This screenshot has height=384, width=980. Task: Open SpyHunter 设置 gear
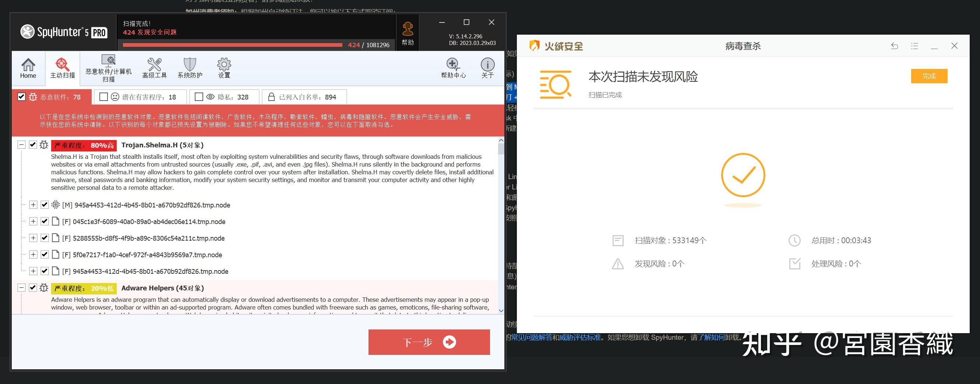224,69
